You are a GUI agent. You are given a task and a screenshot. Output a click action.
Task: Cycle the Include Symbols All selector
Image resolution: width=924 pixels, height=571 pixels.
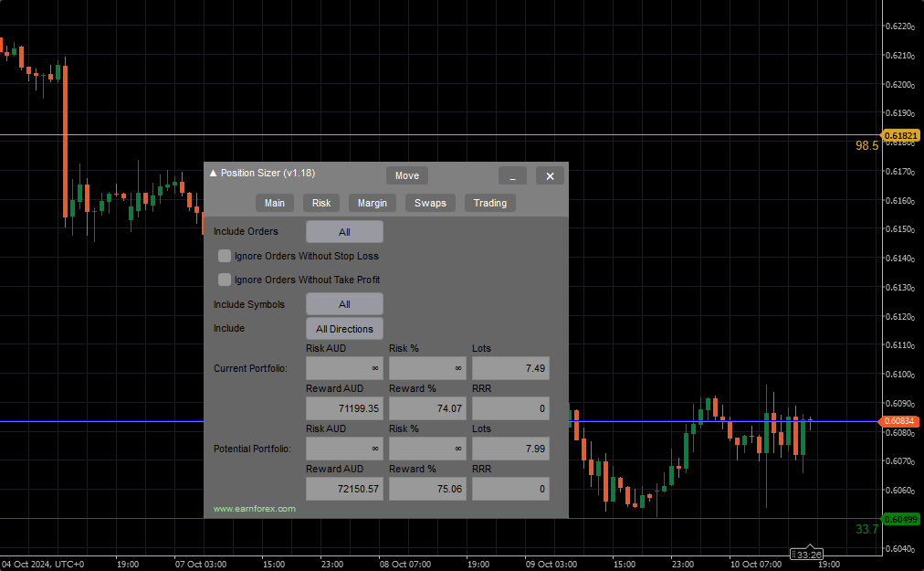pos(344,304)
